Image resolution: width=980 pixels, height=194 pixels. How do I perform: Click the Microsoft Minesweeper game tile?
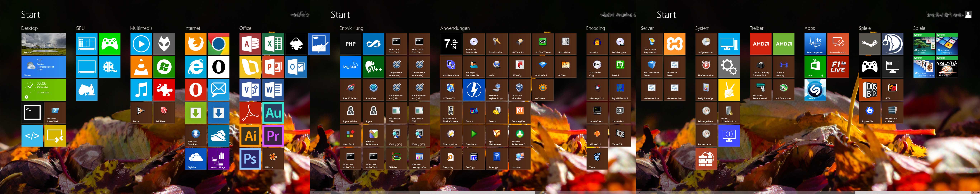(x=947, y=44)
